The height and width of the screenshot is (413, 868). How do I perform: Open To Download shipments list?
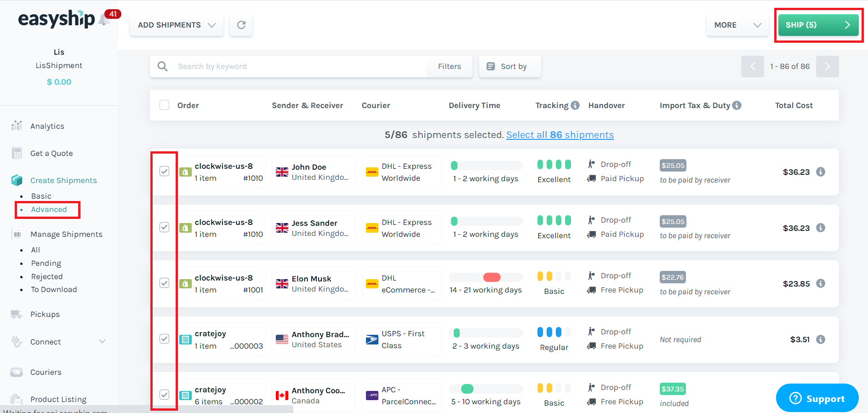point(54,289)
